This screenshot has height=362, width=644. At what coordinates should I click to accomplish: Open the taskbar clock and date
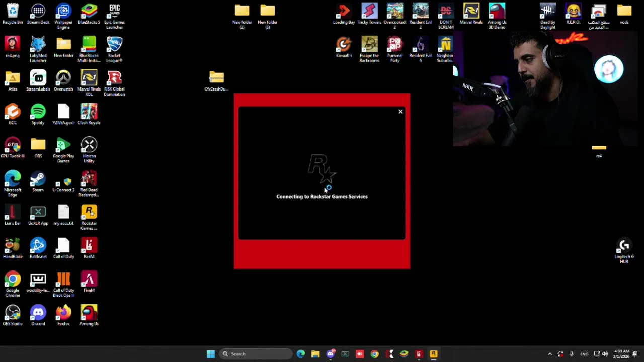point(622,354)
